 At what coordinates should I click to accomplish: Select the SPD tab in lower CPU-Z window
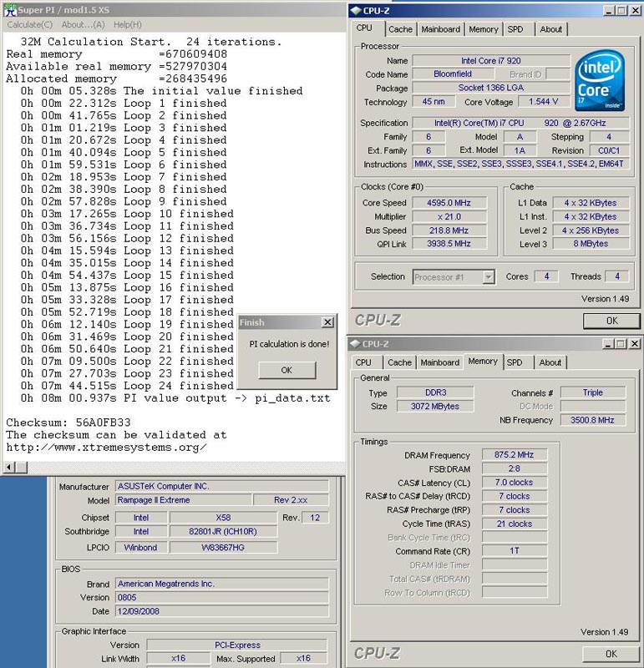tap(515, 362)
